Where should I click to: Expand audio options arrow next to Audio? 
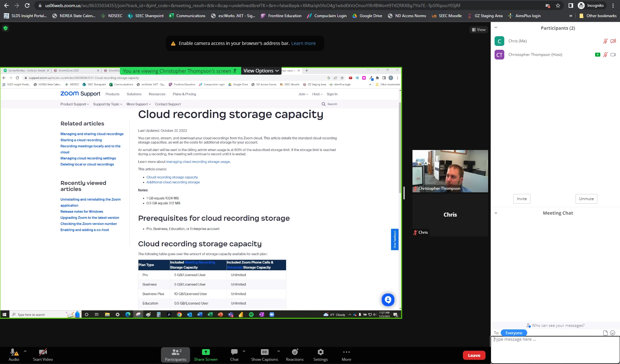click(x=25, y=351)
